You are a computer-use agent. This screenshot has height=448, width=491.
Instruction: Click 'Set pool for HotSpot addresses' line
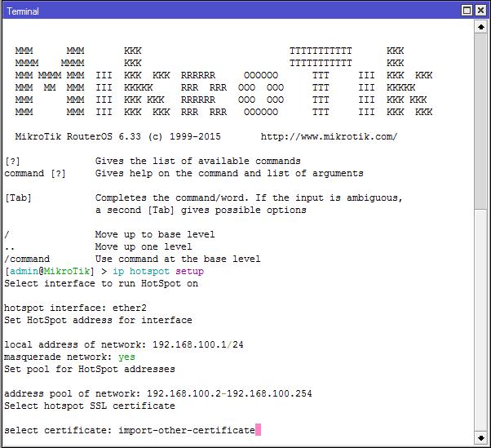click(90, 369)
